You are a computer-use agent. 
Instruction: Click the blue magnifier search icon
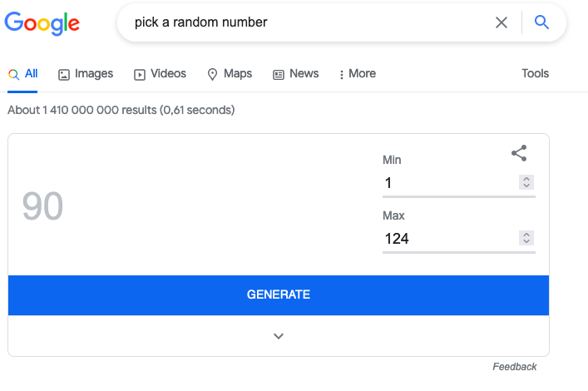541,22
